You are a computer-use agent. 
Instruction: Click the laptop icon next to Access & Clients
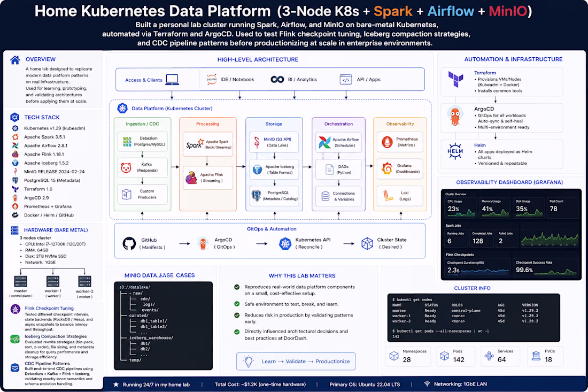coord(172,80)
